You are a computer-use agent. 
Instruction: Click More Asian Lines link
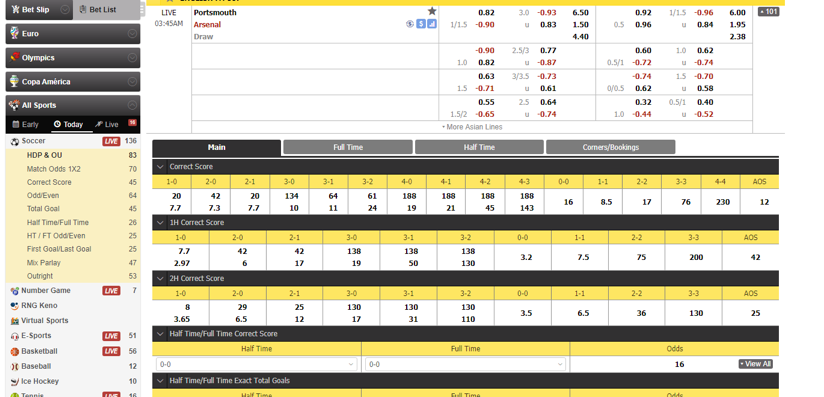point(472,127)
